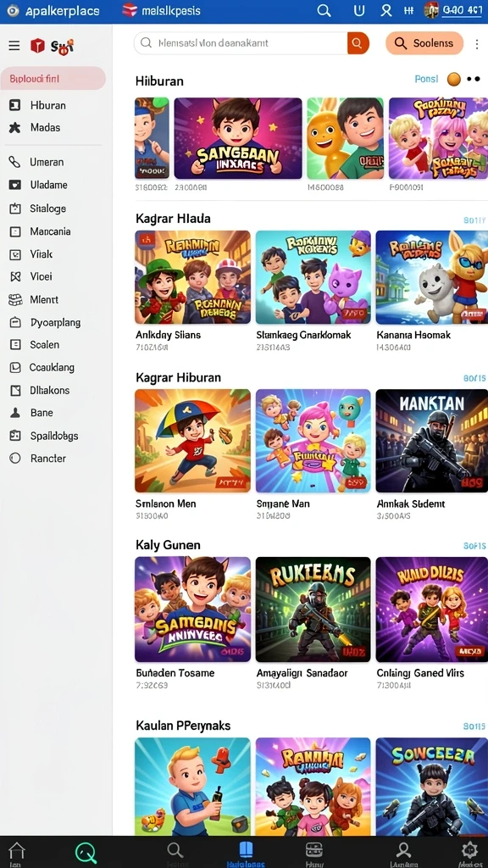Click the orange search button in search field
The width and height of the screenshot is (488, 868).
click(358, 42)
